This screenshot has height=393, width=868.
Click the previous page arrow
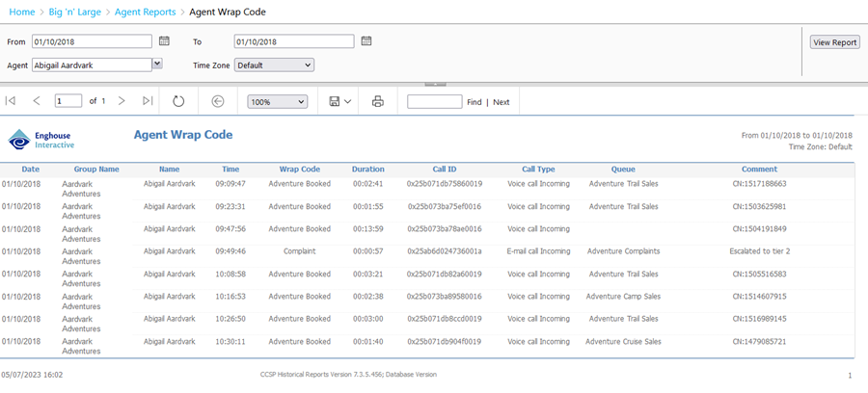click(37, 101)
